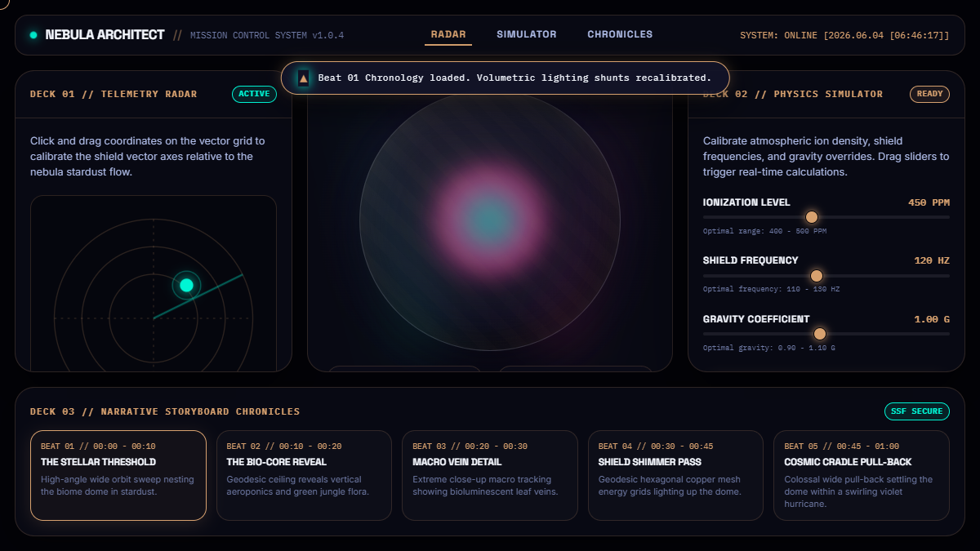Click the system online timestamp text
The width and height of the screenshot is (980, 551).
point(844,36)
